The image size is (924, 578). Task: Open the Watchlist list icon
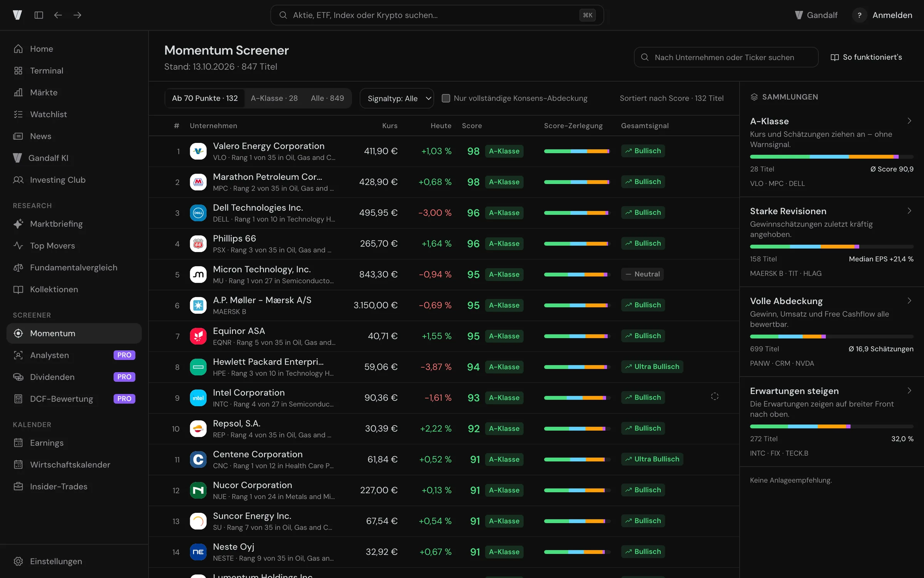pyautogui.click(x=18, y=114)
